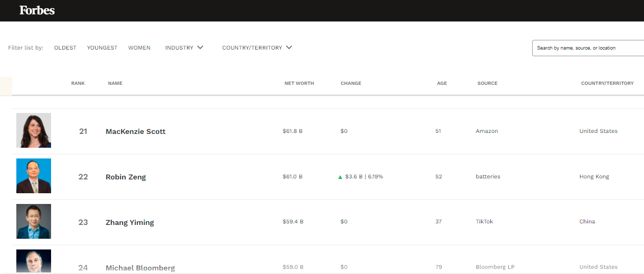Expand the COUNTRY/TERRITORY filter dropdown
Viewport: 644px width, 274px height.
pos(257,48)
